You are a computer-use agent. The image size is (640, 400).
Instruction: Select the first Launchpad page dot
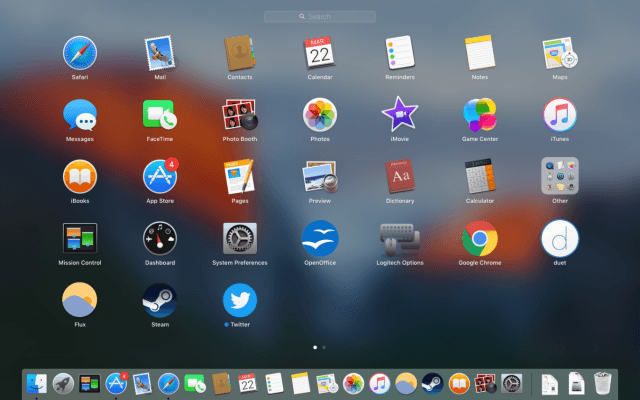point(315,347)
